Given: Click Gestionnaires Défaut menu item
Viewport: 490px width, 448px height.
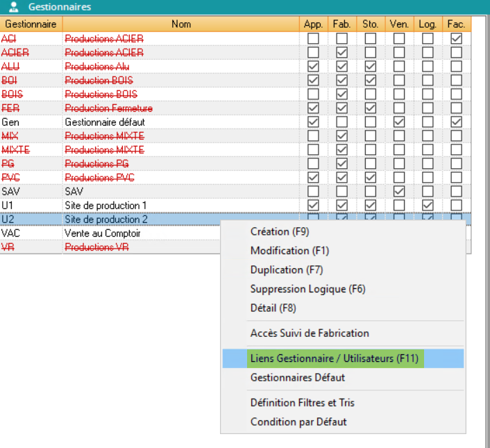Looking at the screenshot, I should (297, 378).
